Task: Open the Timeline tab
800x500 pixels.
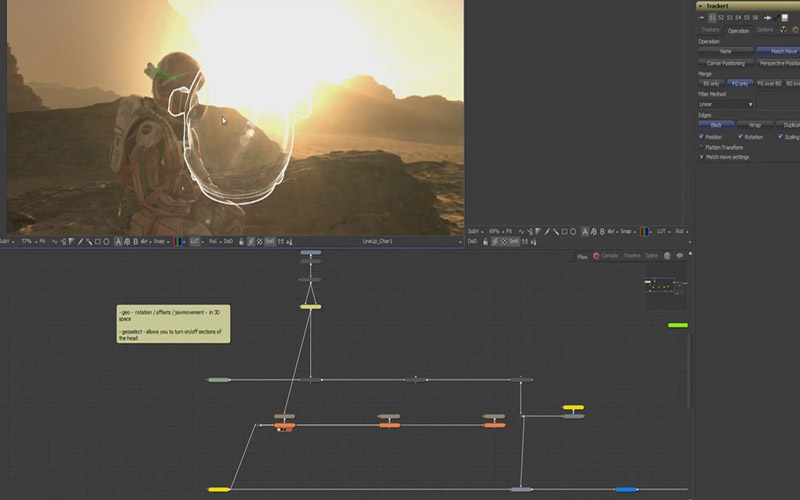Action: coord(632,256)
